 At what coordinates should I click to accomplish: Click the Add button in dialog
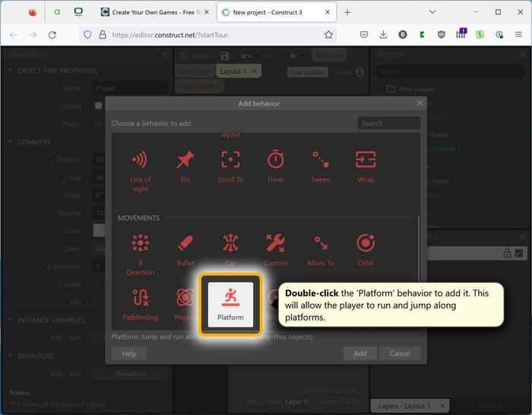pos(360,353)
